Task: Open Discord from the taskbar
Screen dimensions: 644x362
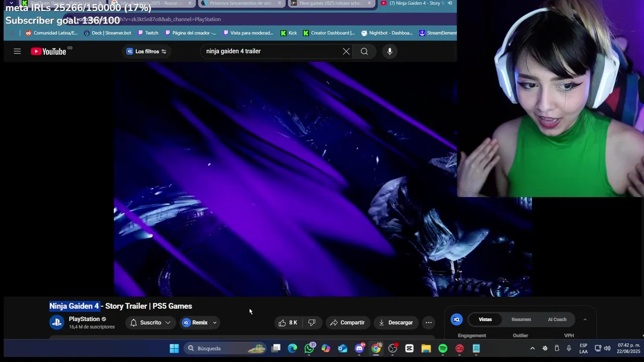Action: (x=359, y=348)
